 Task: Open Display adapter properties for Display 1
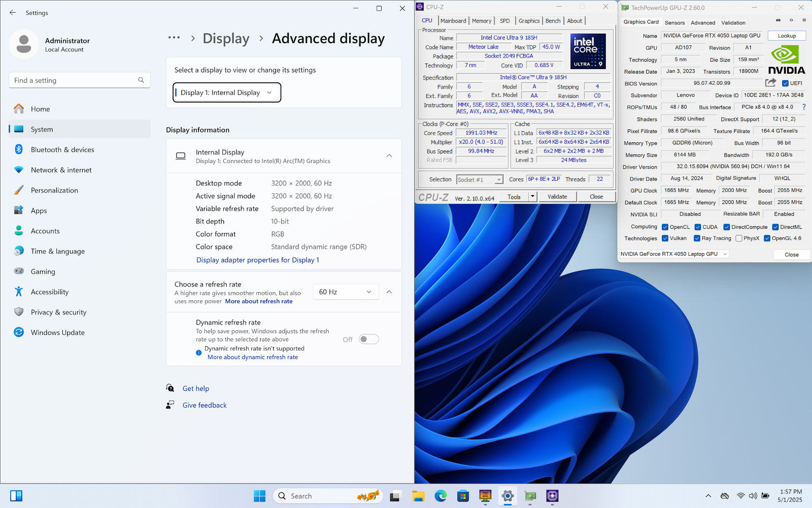258,260
